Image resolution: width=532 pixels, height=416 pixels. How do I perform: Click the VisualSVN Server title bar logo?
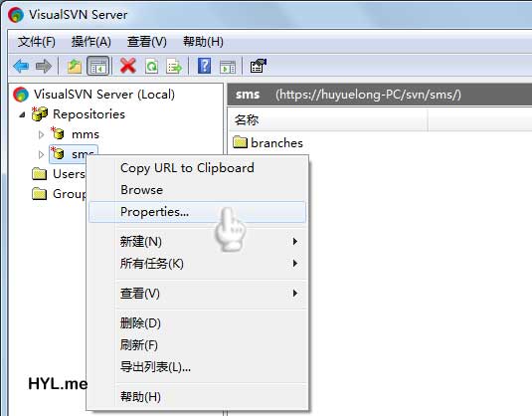click(x=16, y=15)
